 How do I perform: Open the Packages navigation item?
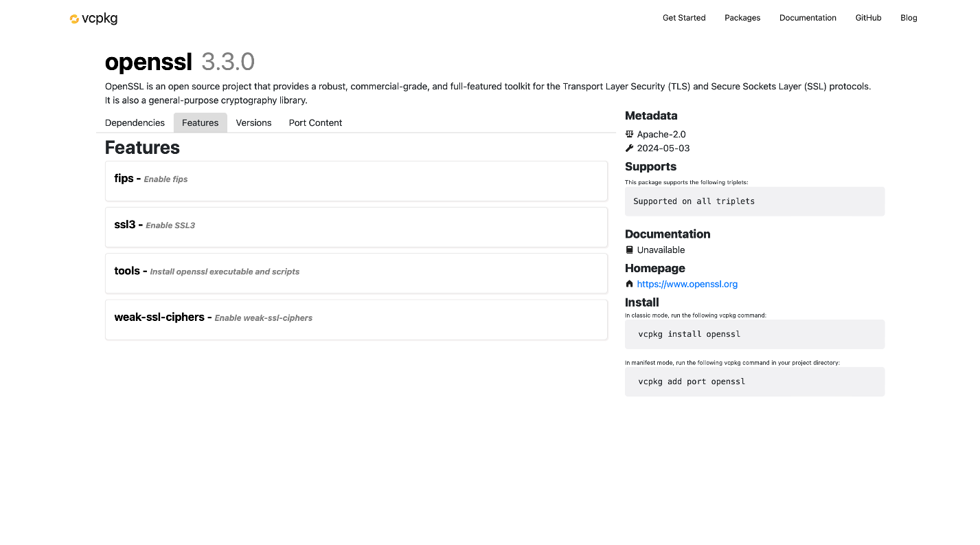(x=742, y=17)
